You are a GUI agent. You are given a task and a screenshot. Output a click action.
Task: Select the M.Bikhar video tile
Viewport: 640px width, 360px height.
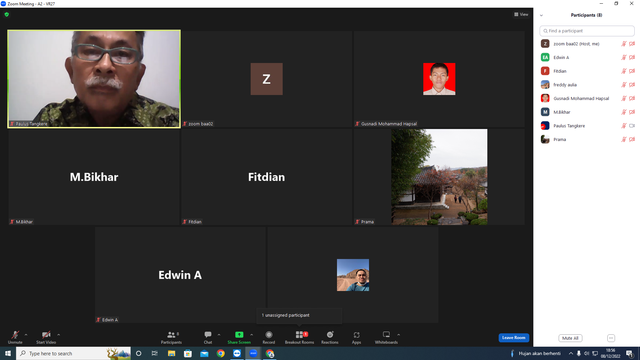(x=94, y=177)
